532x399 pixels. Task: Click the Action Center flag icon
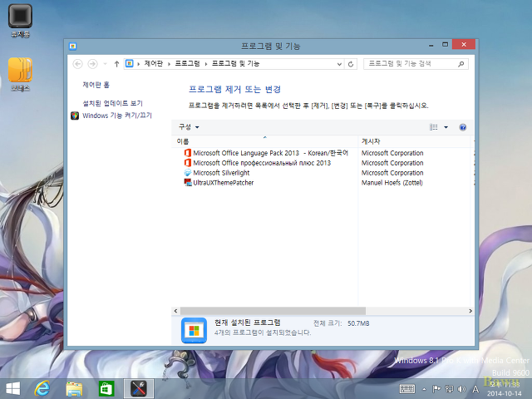[436, 389]
